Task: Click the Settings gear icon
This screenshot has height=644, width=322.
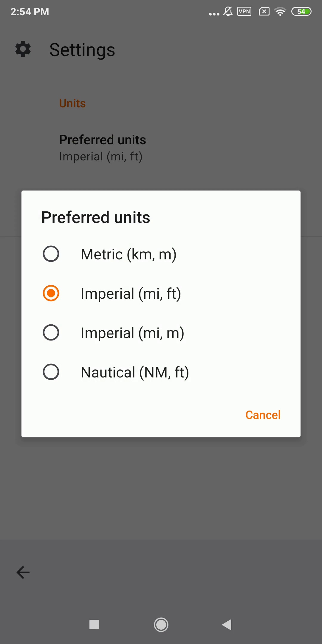Action: point(23,49)
